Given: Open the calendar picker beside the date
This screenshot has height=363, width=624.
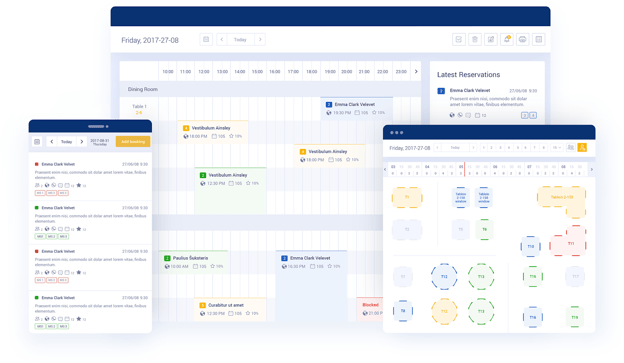Looking at the screenshot, I should [206, 39].
